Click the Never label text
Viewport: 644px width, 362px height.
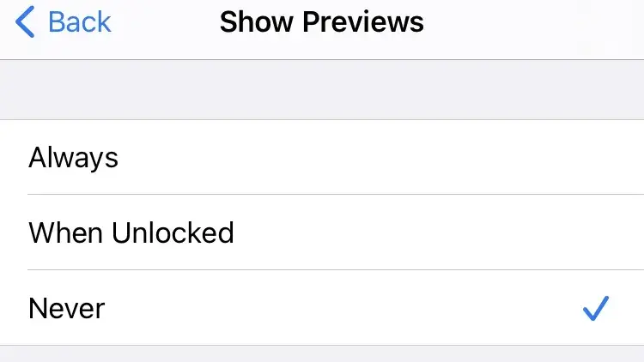click(x=66, y=308)
